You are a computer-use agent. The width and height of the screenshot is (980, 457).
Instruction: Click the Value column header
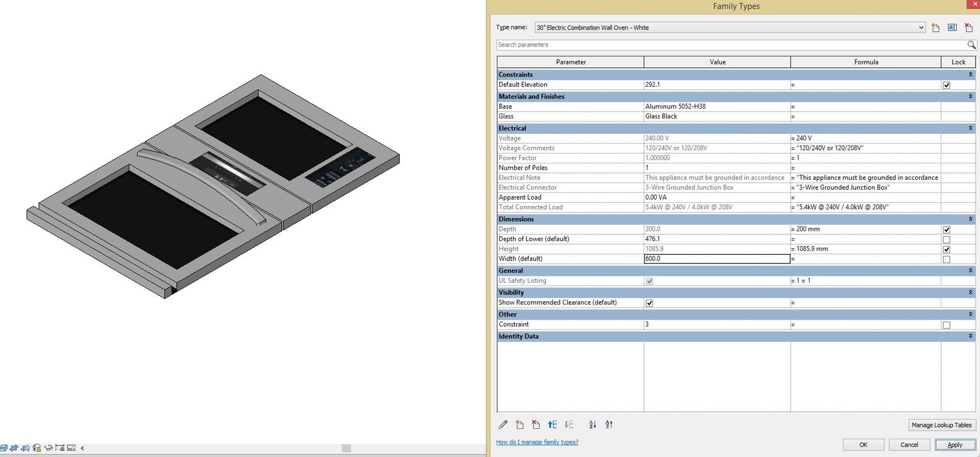[x=717, y=62]
